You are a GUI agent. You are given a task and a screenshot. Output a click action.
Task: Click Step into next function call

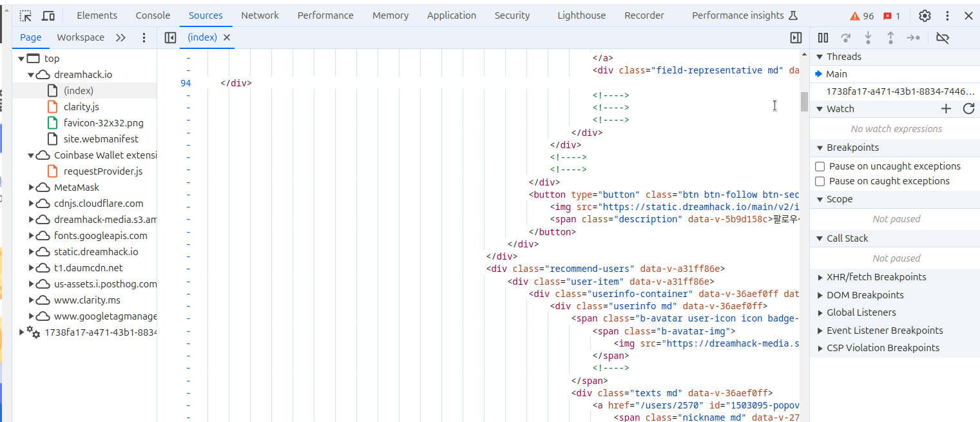[x=868, y=38]
